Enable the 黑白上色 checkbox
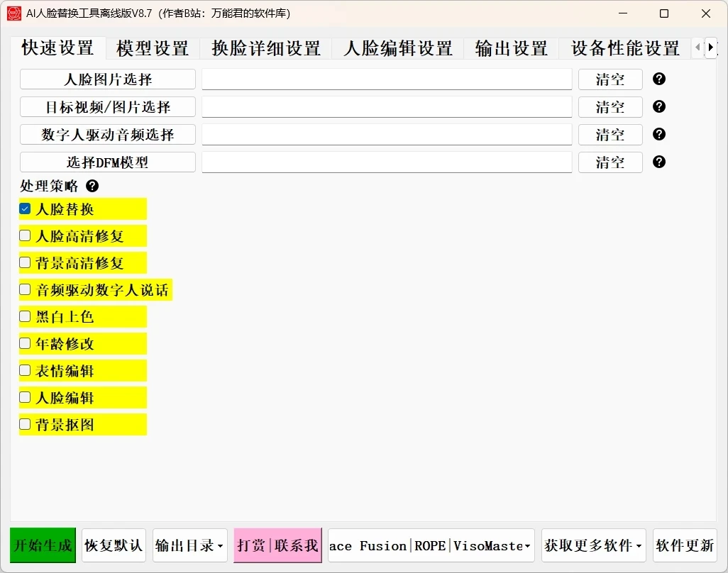728x573 pixels. pyautogui.click(x=25, y=316)
